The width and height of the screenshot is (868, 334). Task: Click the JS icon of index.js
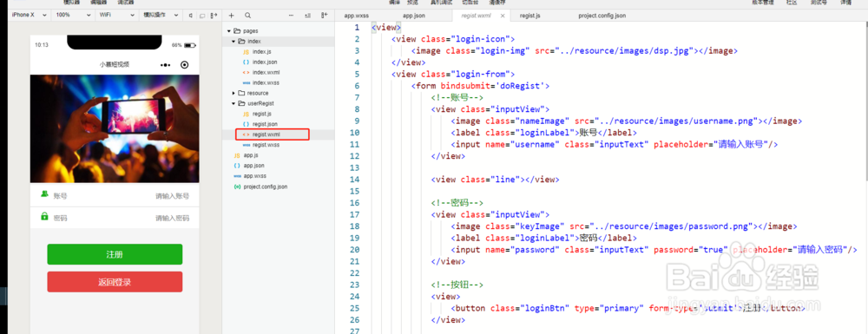[246, 51]
